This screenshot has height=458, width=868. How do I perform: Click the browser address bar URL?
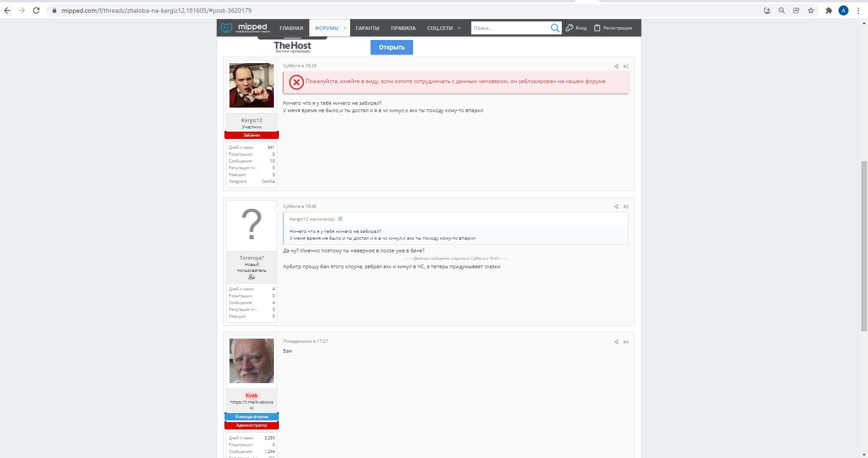156,10
